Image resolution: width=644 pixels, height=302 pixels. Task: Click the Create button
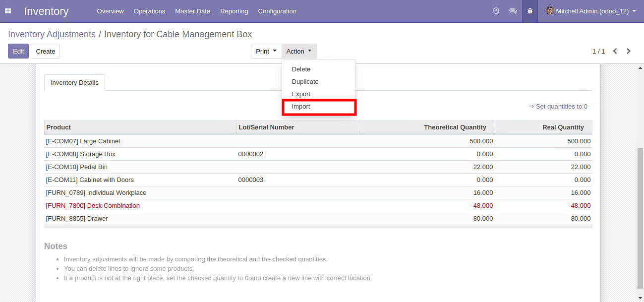pos(45,51)
